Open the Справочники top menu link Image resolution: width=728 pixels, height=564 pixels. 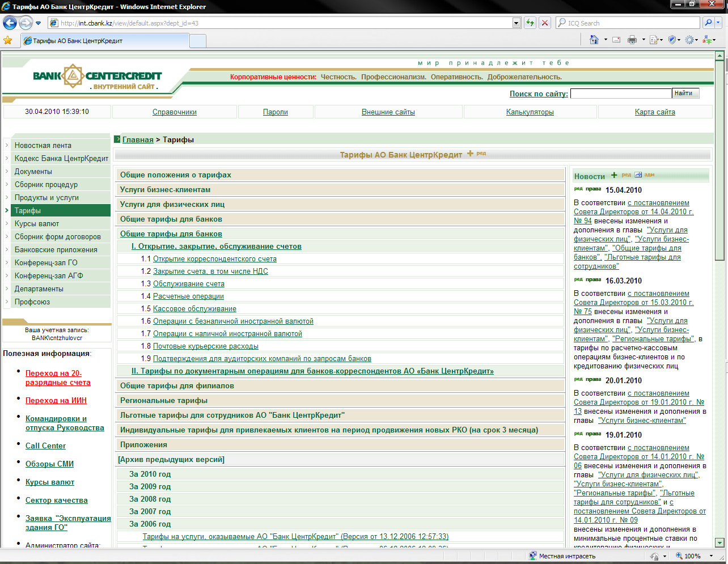(x=175, y=112)
